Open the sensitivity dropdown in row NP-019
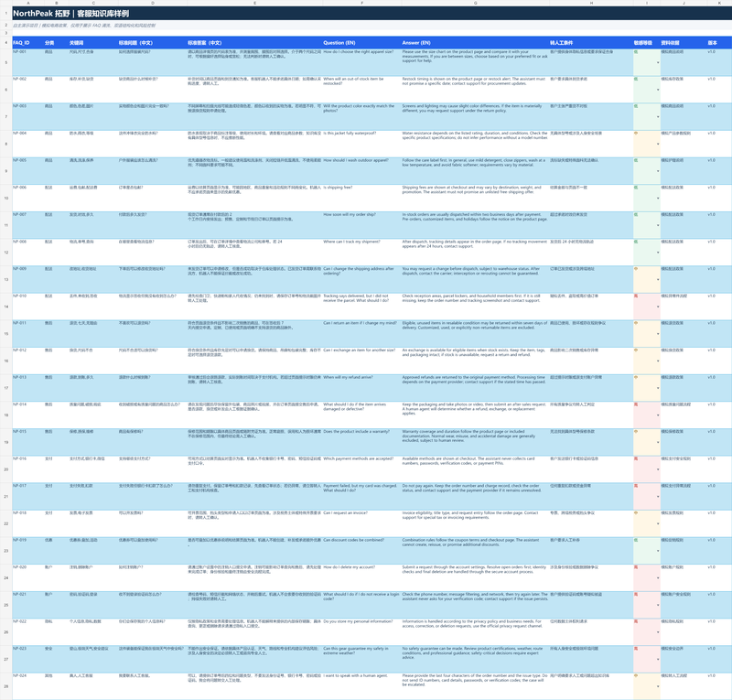 pos(658,551)
